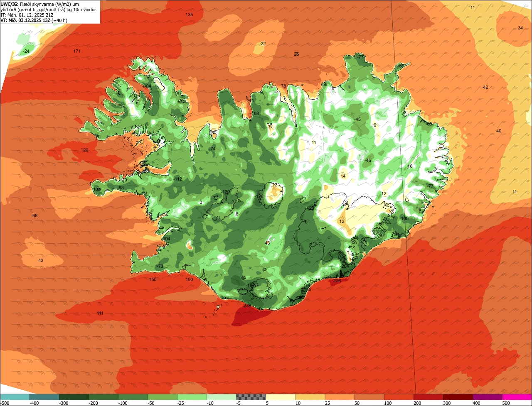532x406 pixels.
Task: Click the 58 value on north coast
Action: coord(325,84)
